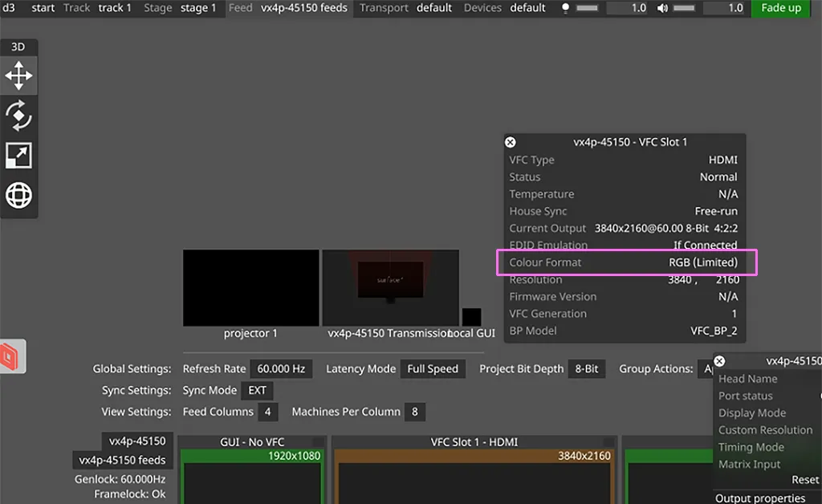Click the globe icon in left toolbar
The width and height of the screenshot is (822, 504).
click(18, 195)
